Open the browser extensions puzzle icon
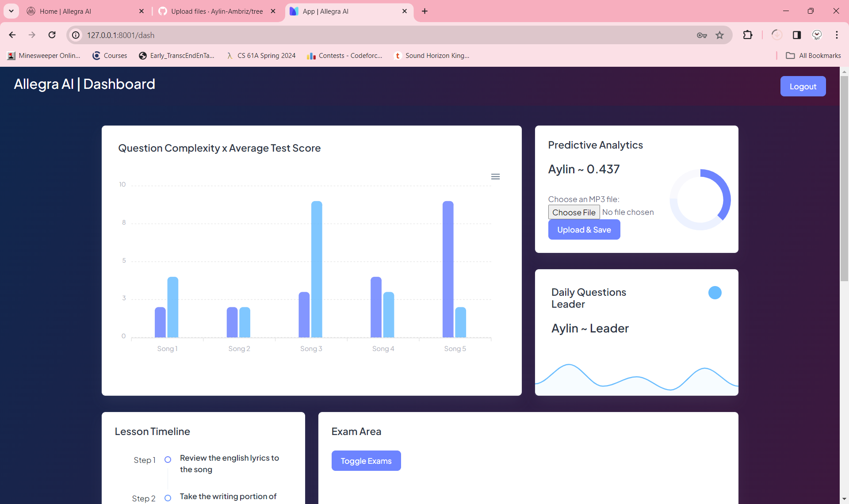Image resolution: width=849 pixels, height=504 pixels. (x=748, y=35)
